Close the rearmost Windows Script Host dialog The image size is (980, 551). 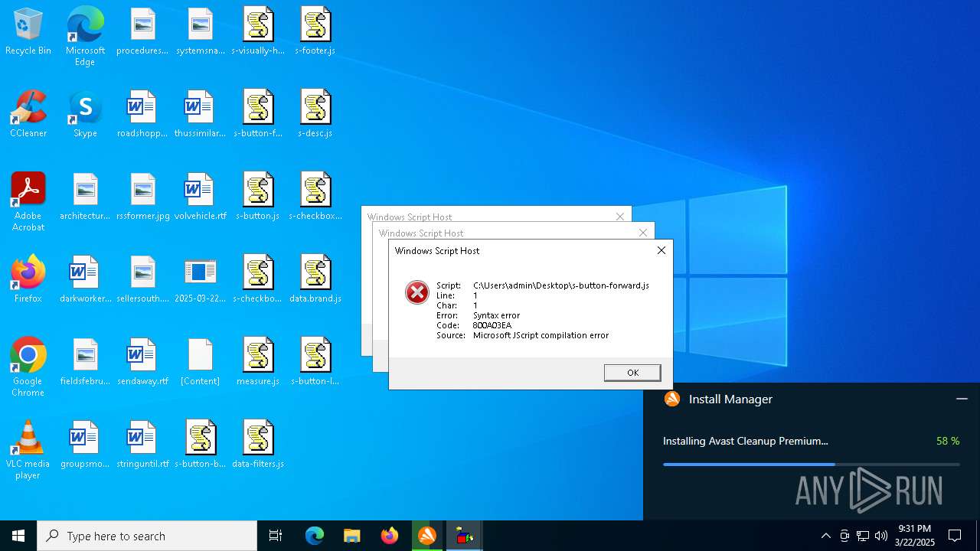[x=620, y=217]
